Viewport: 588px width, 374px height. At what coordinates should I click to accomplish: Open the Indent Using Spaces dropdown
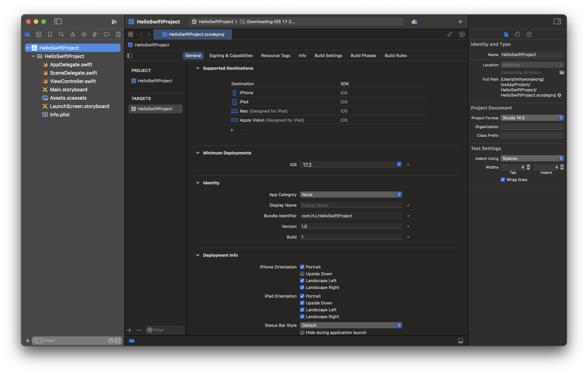pyautogui.click(x=532, y=158)
